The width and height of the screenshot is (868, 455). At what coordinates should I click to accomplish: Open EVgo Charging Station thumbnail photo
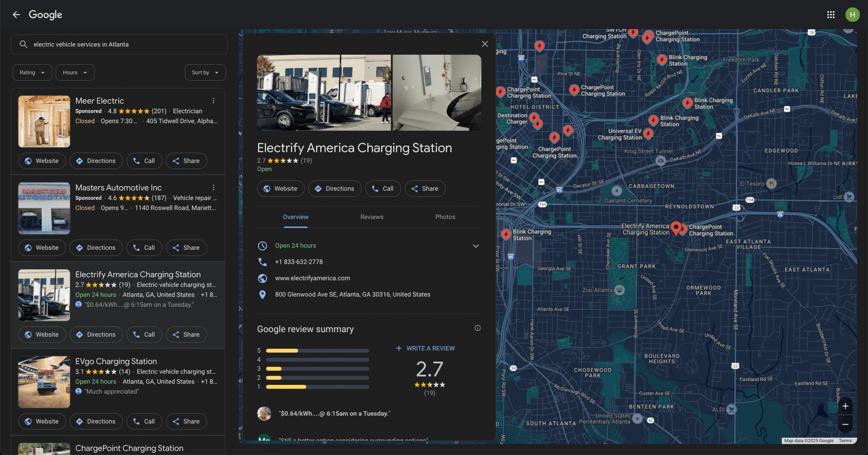click(44, 382)
